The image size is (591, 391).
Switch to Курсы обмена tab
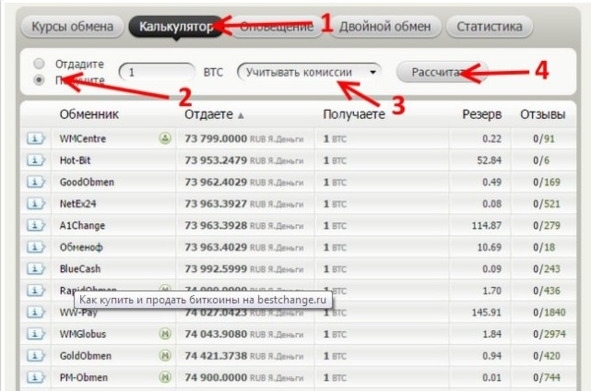pos(72,26)
